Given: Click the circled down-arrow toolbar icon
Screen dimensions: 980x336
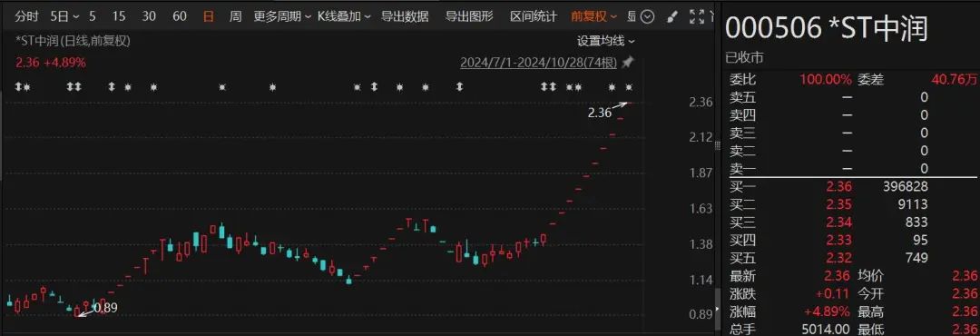Looking at the screenshot, I should pyautogui.click(x=648, y=17).
